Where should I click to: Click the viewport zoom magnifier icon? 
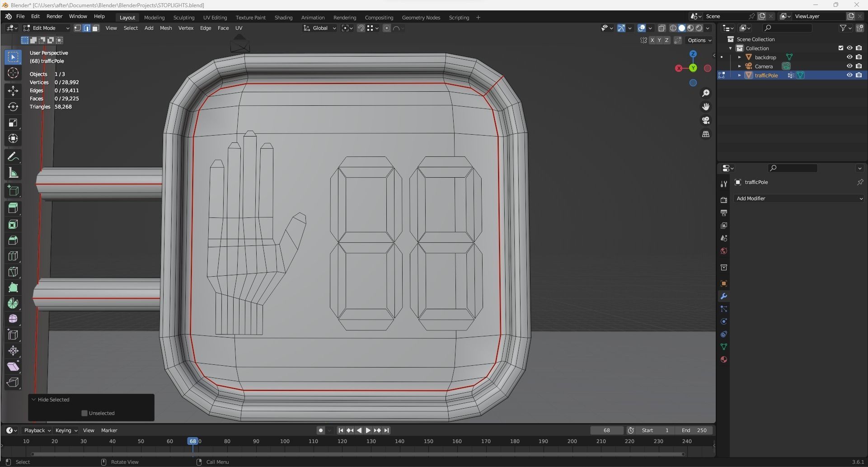(706, 93)
